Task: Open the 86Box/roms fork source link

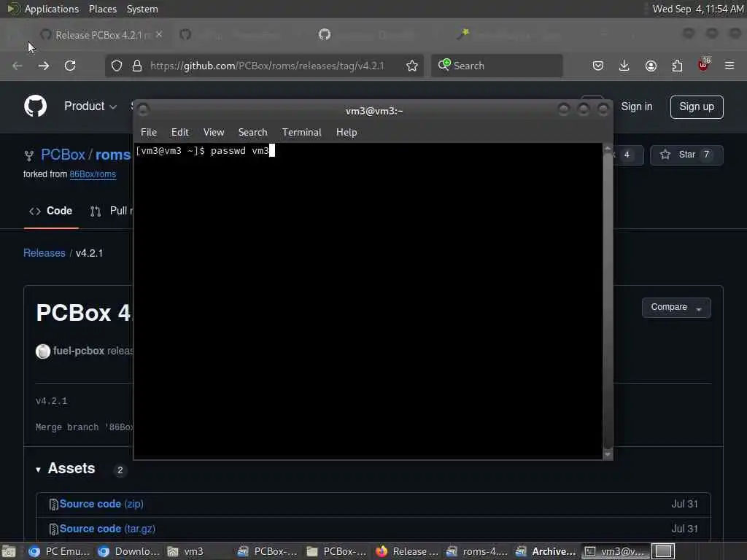Action: tap(93, 174)
